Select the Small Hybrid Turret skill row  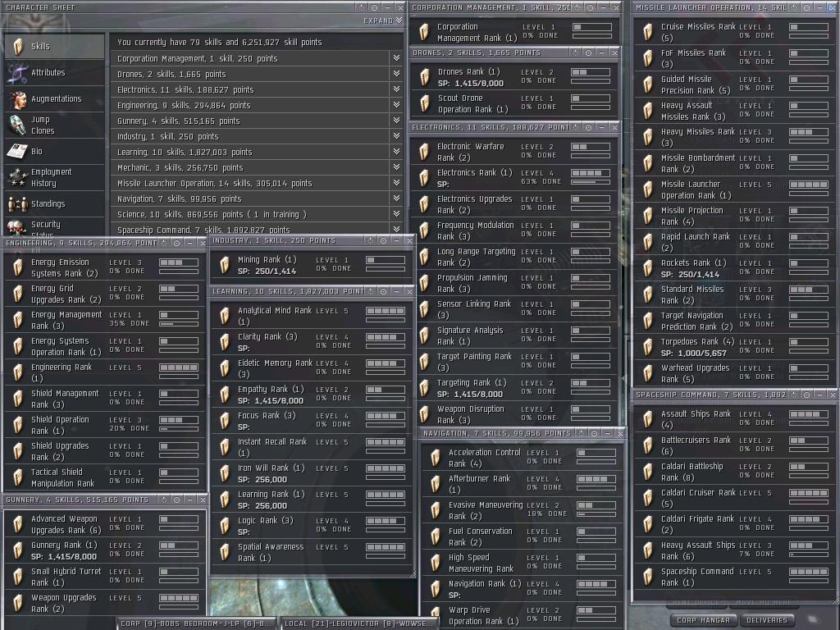click(104, 577)
